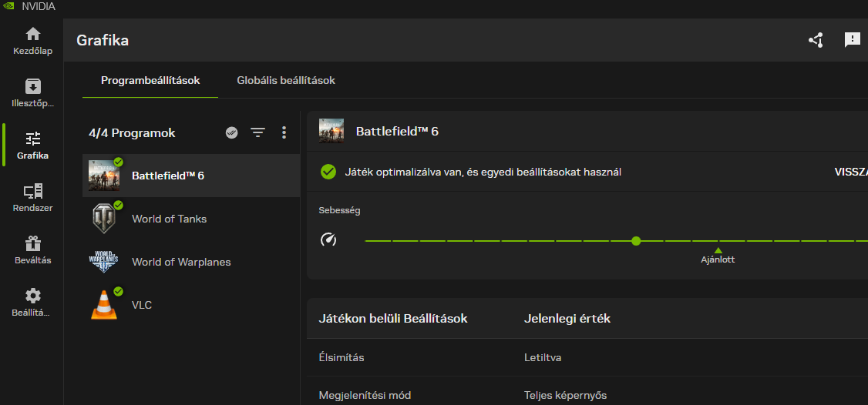Click the optimize all programs icon
The image size is (868, 405).
(x=232, y=132)
